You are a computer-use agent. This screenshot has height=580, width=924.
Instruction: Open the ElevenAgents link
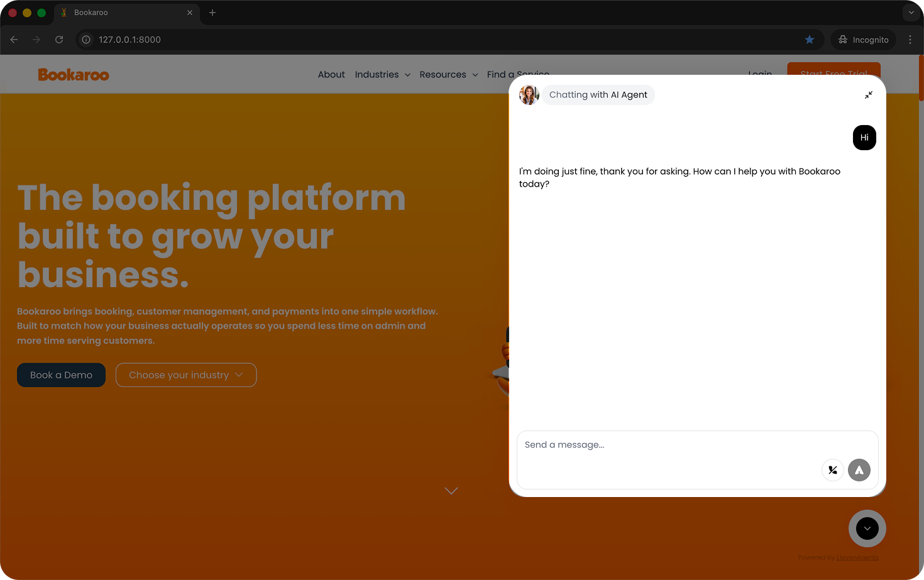[857, 557]
